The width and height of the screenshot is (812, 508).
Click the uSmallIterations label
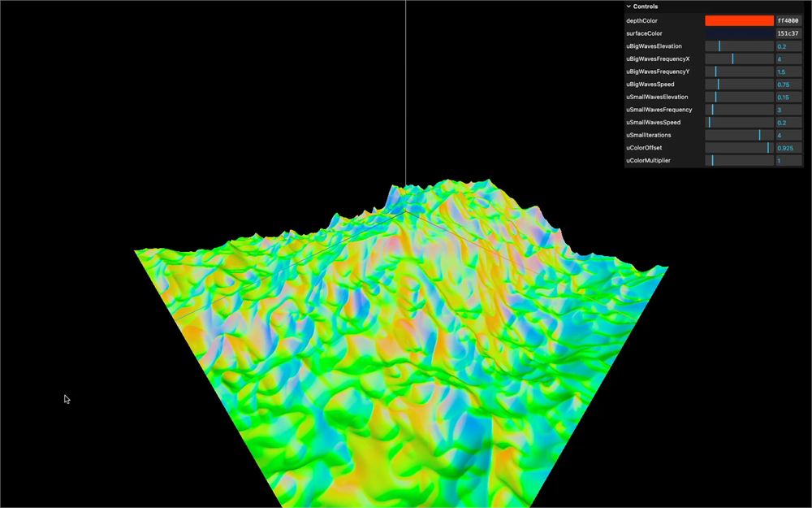click(x=648, y=135)
